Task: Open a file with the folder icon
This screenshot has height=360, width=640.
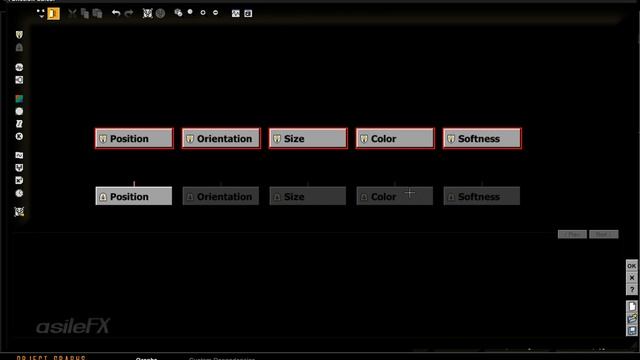Action: (632, 318)
